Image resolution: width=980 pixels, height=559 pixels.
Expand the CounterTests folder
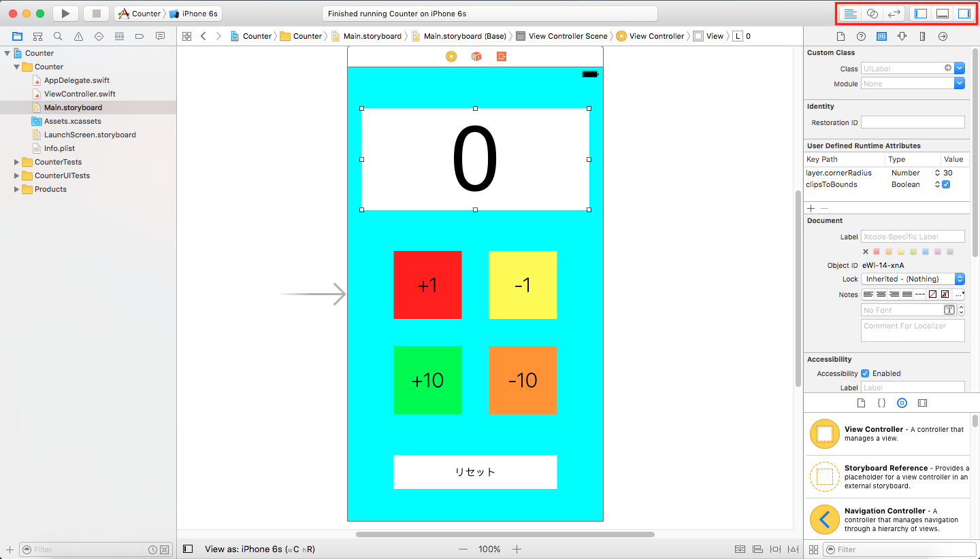(16, 162)
